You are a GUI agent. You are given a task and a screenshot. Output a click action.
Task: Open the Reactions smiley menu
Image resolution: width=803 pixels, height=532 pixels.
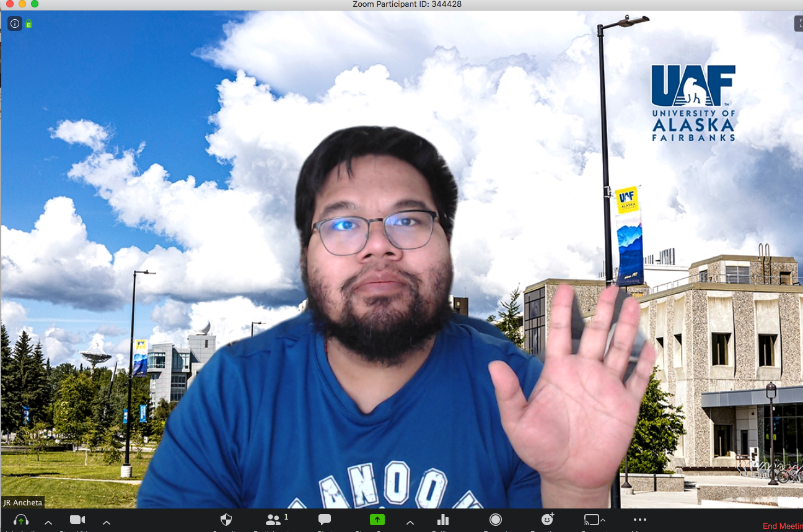[x=547, y=520]
